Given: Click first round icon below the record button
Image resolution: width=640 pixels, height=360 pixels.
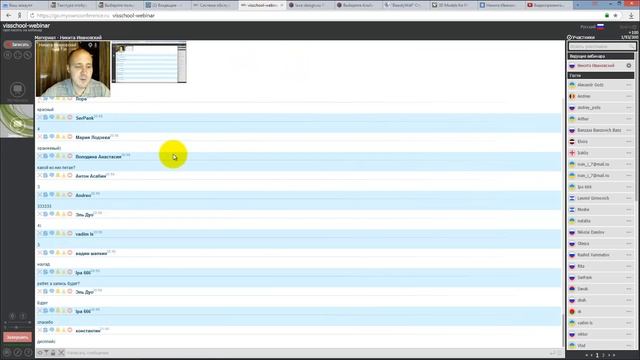Looking at the screenshot, I should [8, 55].
